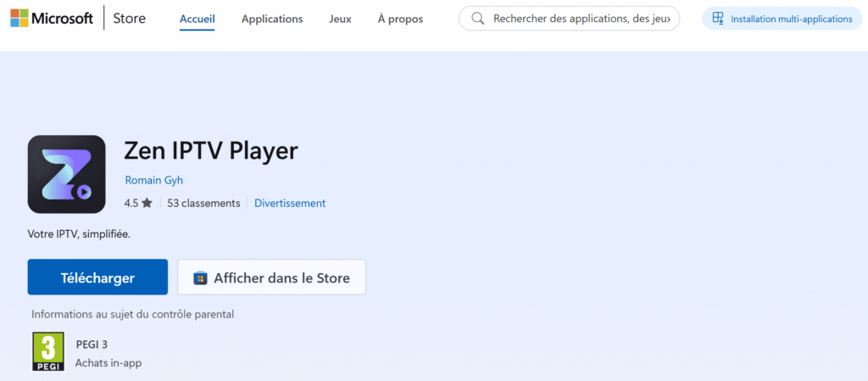Screen dimensions: 868x381
Task: Click the green PEGI 3 badge
Action: point(47,351)
